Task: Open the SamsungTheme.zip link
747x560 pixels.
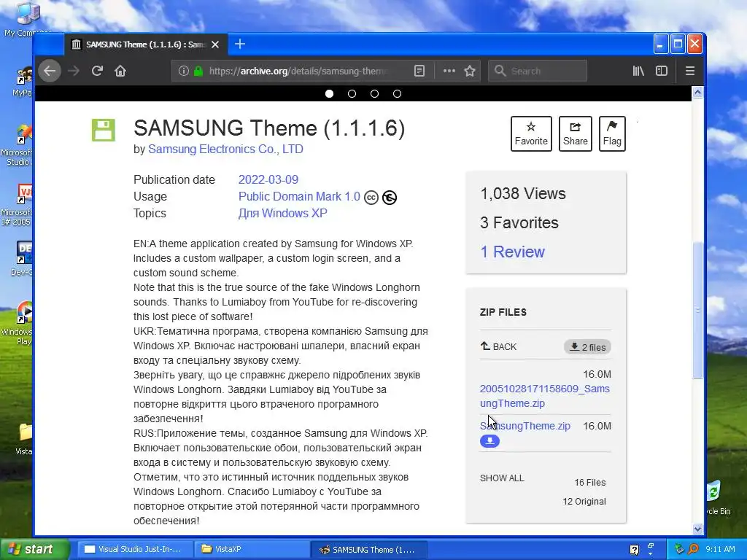Action: 525,426
